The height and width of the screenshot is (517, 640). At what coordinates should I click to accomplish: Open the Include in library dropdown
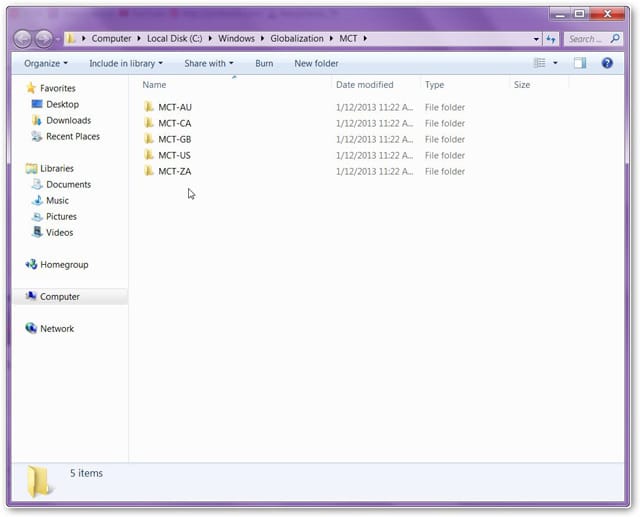tap(126, 63)
